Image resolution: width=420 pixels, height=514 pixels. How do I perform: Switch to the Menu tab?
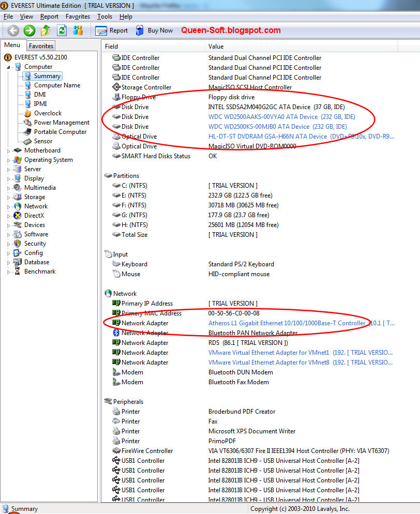coord(12,45)
